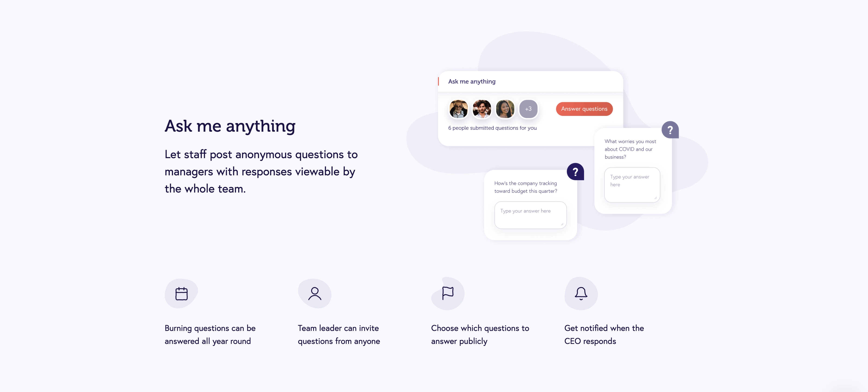Click the question mark bubble icon top-right
Screen dimensions: 868x392
[672, 129]
